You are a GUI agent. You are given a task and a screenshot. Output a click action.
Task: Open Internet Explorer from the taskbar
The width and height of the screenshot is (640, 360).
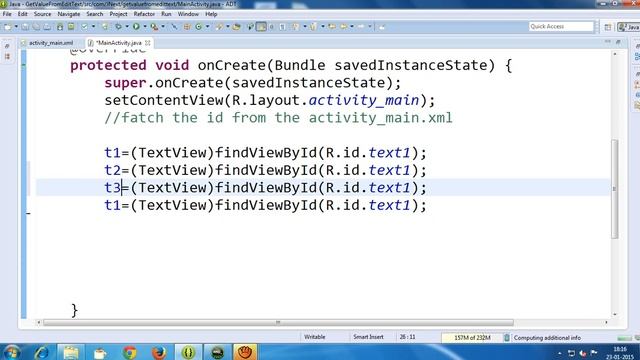click(41, 352)
